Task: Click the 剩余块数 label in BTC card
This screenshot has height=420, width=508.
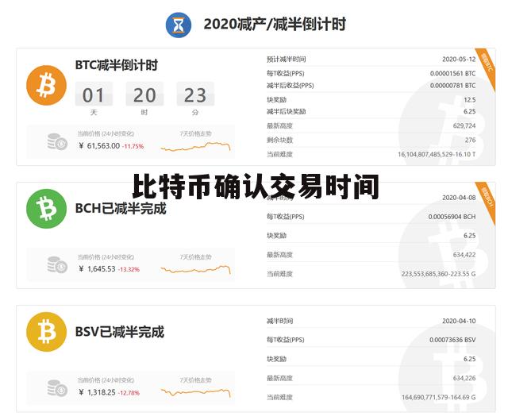Action: click(x=279, y=140)
